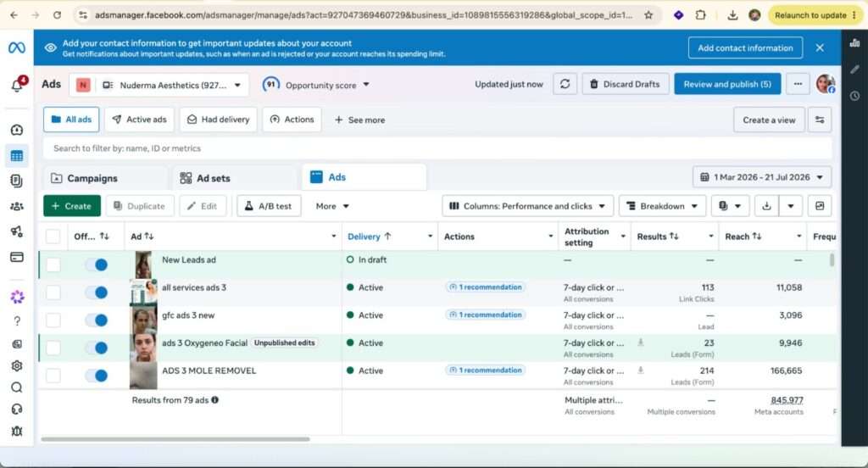Viewport: 868px width, 468px height.
Task: Check the ADS 3 MOLE REMOVEL row checkbox
Action: coord(53,376)
